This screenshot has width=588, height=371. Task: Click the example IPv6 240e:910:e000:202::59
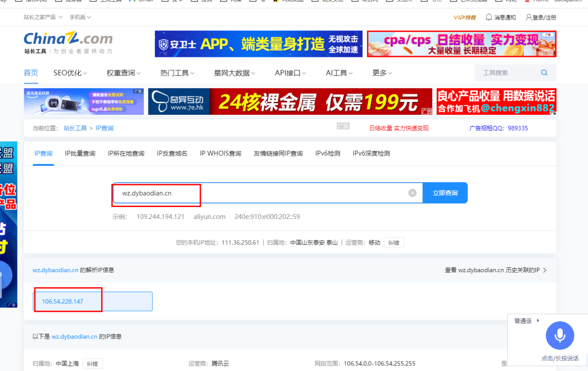point(267,217)
